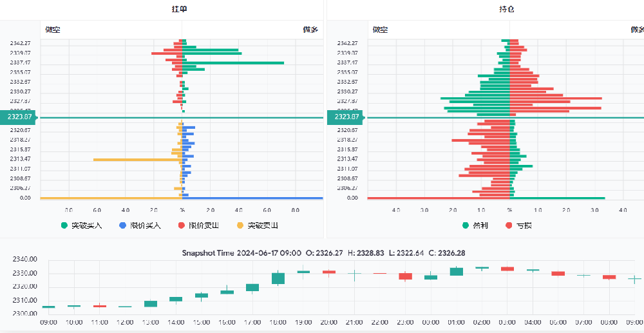Toggle the 限价卖出 legend series

click(198, 225)
